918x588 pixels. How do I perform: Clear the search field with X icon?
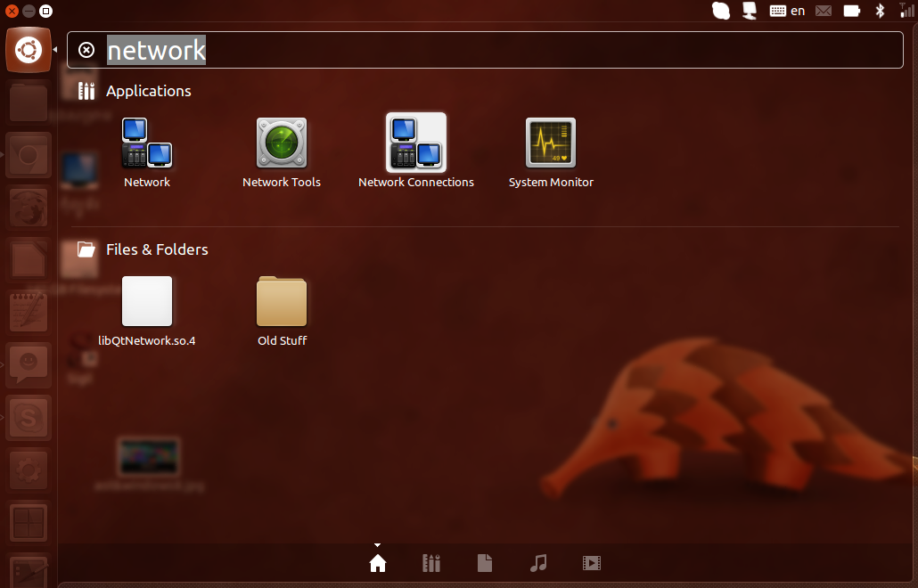click(x=86, y=50)
